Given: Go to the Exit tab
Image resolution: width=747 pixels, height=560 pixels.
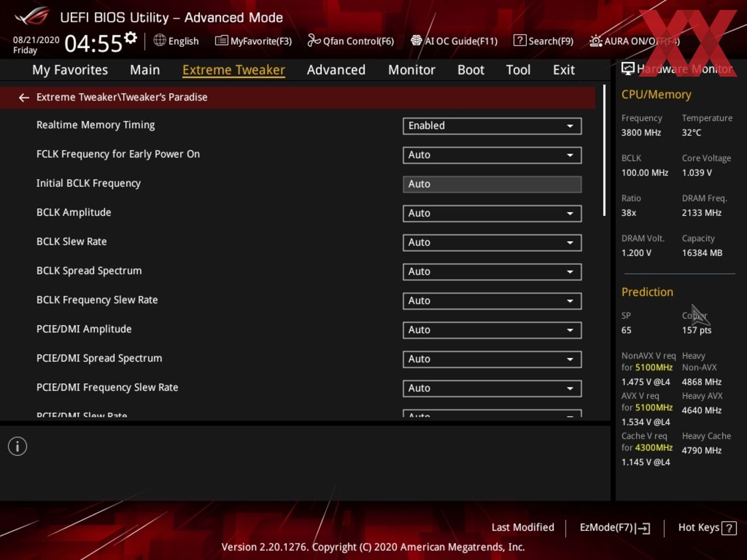Looking at the screenshot, I should (564, 70).
